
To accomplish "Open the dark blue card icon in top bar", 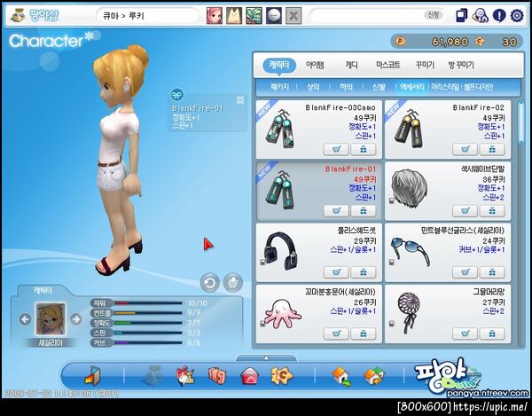I will tap(462, 16).
